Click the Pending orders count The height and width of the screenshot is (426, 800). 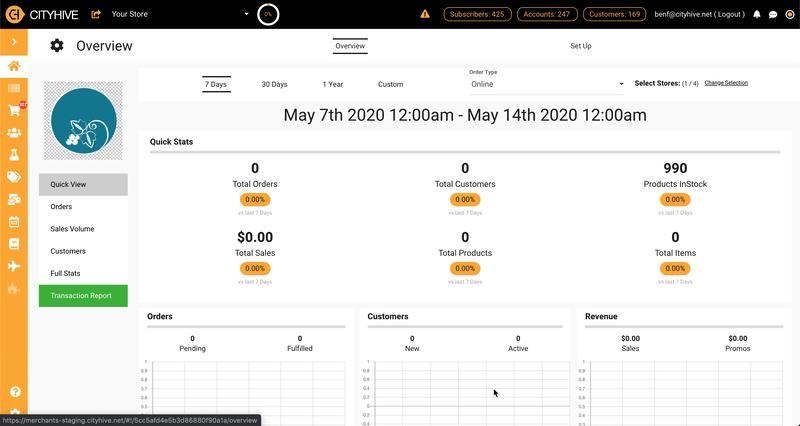coord(192,338)
